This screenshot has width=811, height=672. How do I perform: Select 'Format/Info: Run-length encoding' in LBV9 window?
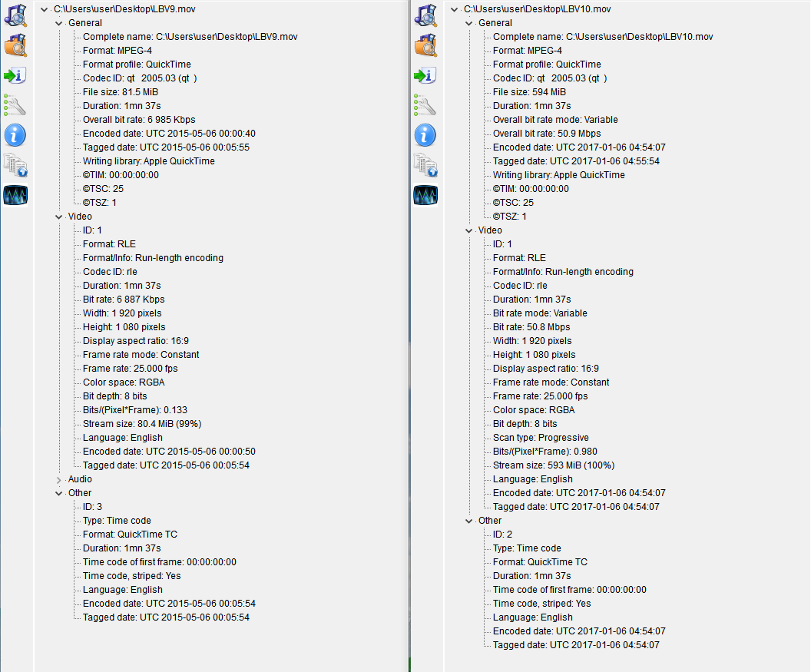pos(153,258)
